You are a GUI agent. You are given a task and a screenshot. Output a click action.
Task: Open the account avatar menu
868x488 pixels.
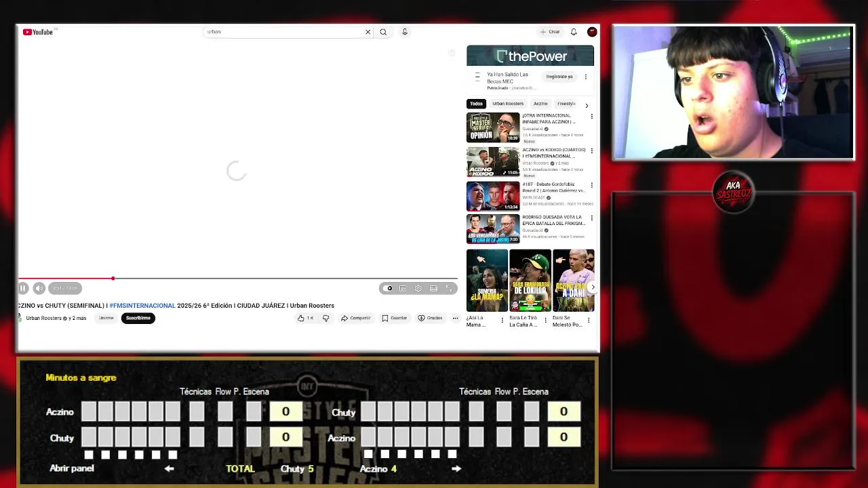592,32
